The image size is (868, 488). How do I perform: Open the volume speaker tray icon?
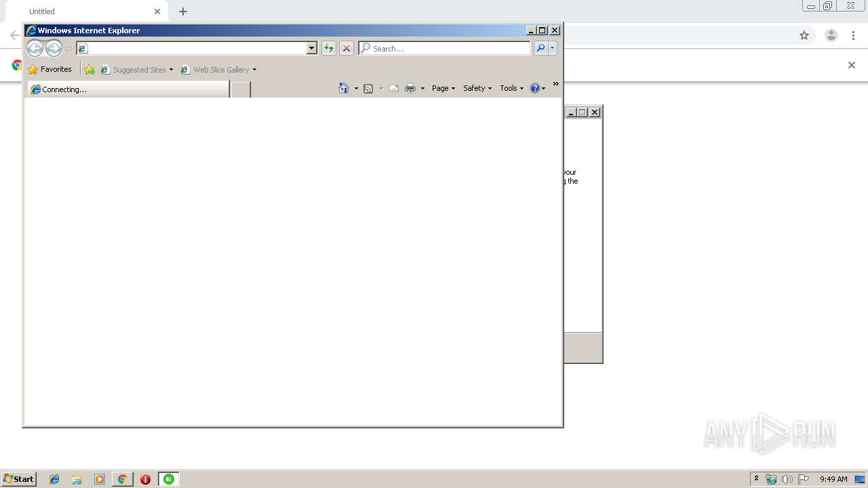pyautogui.click(x=787, y=479)
